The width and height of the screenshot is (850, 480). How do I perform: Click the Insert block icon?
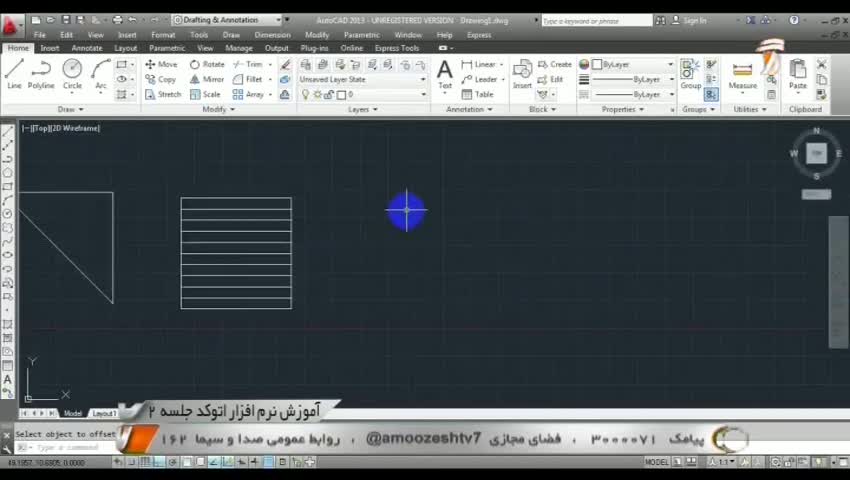(x=522, y=72)
